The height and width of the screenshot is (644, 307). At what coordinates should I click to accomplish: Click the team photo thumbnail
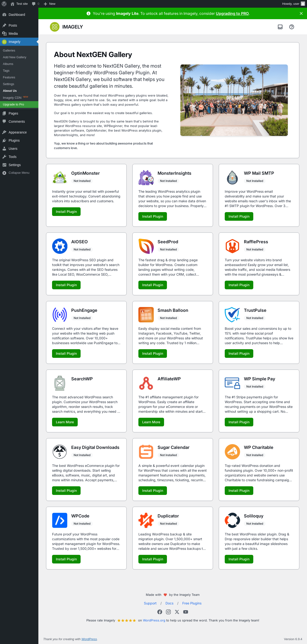pos(234,100)
